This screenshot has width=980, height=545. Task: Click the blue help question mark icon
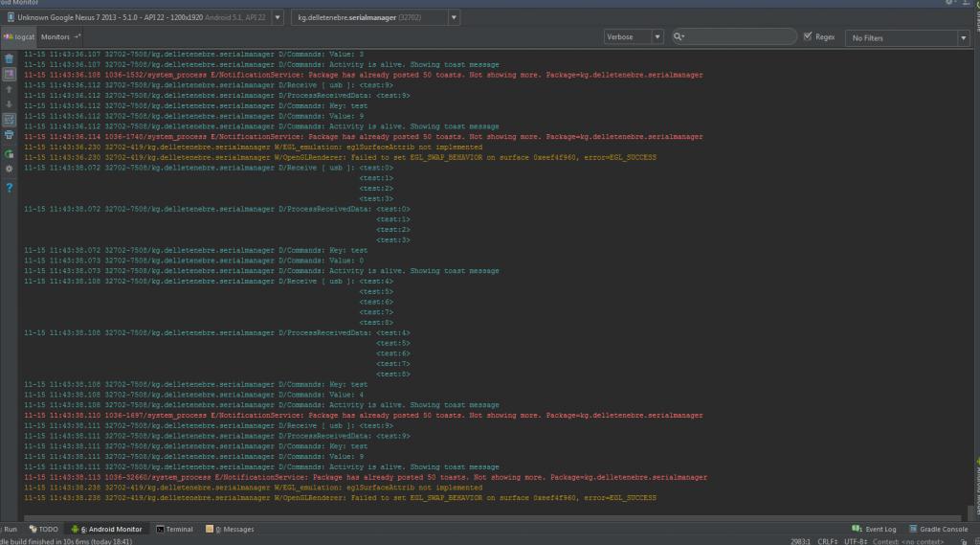(x=9, y=187)
